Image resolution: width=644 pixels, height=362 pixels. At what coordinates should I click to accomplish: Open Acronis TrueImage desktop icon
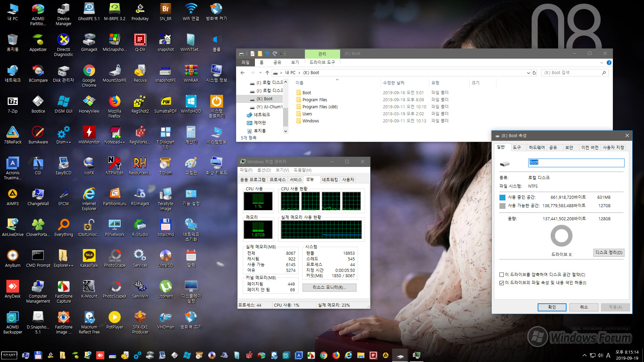[13, 169]
